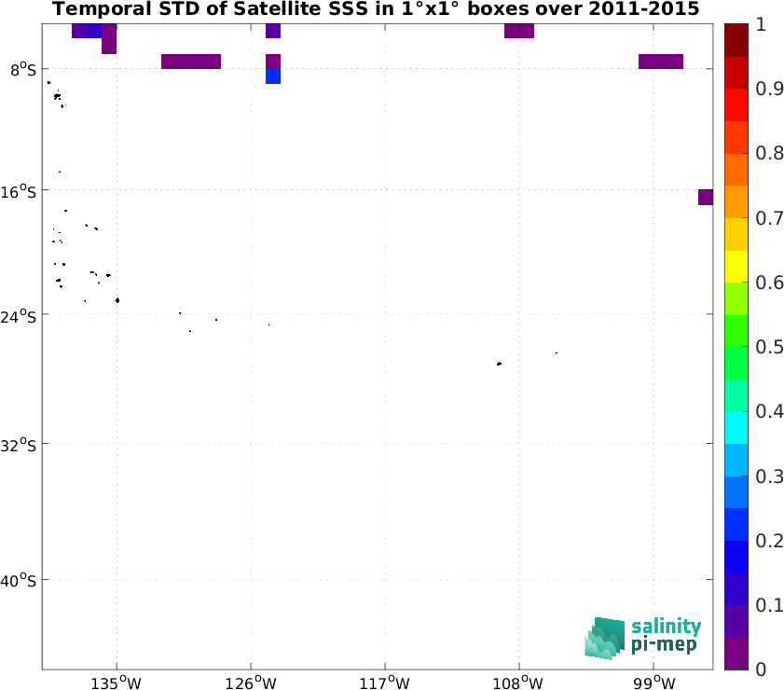The height and width of the screenshot is (690, 784).
Task: Click the orange colorbar segment near 0.7
Action: pyautogui.click(x=736, y=202)
